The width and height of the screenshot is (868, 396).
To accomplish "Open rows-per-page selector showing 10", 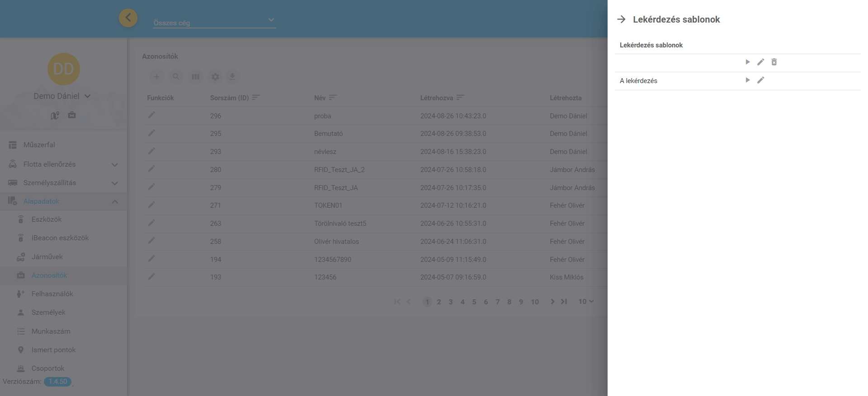I will pos(586,302).
